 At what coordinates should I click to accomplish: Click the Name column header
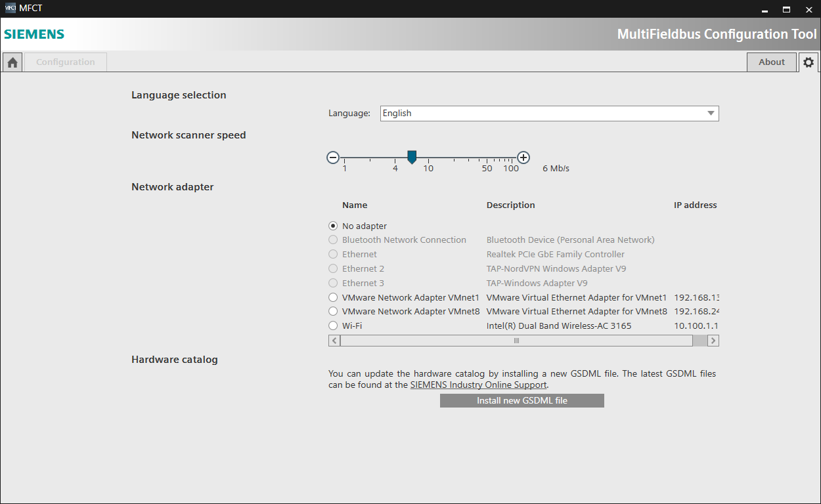pyautogui.click(x=355, y=205)
